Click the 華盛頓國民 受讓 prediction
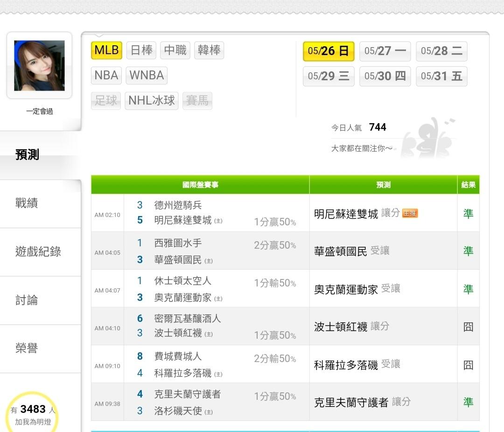504x432 pixels. pos(352,251)
